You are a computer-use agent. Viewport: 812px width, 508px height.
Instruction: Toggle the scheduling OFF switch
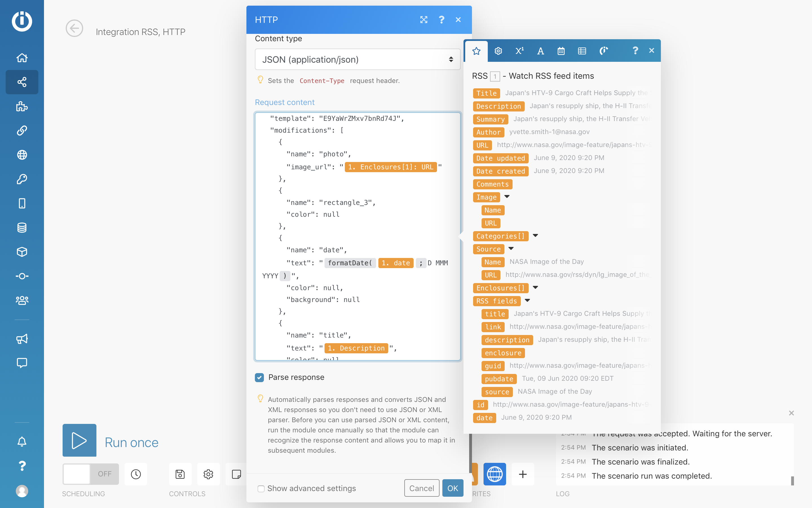91,474
